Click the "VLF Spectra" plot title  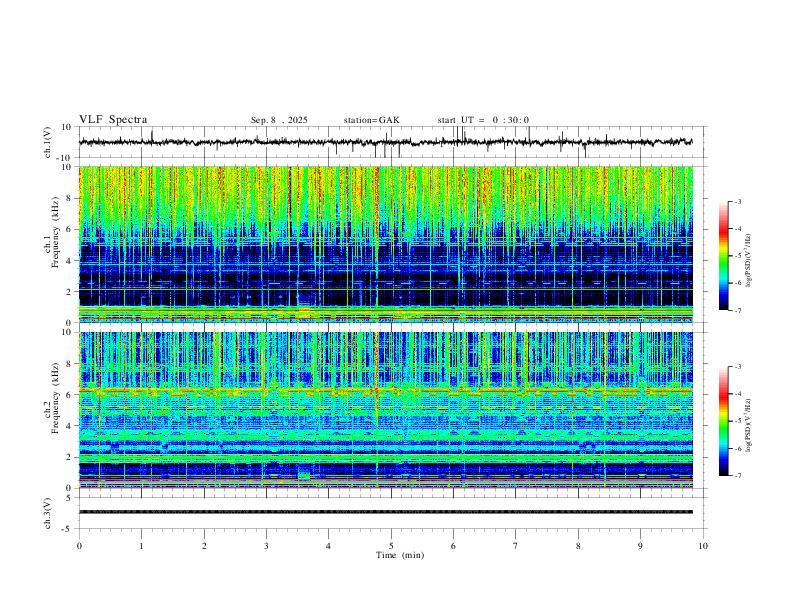(x=113, y=120)
